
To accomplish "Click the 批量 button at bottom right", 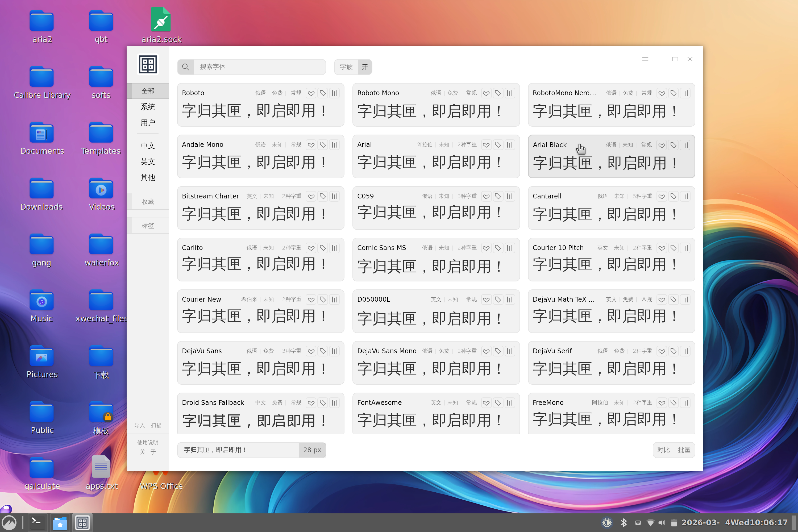I will point(684,450).
